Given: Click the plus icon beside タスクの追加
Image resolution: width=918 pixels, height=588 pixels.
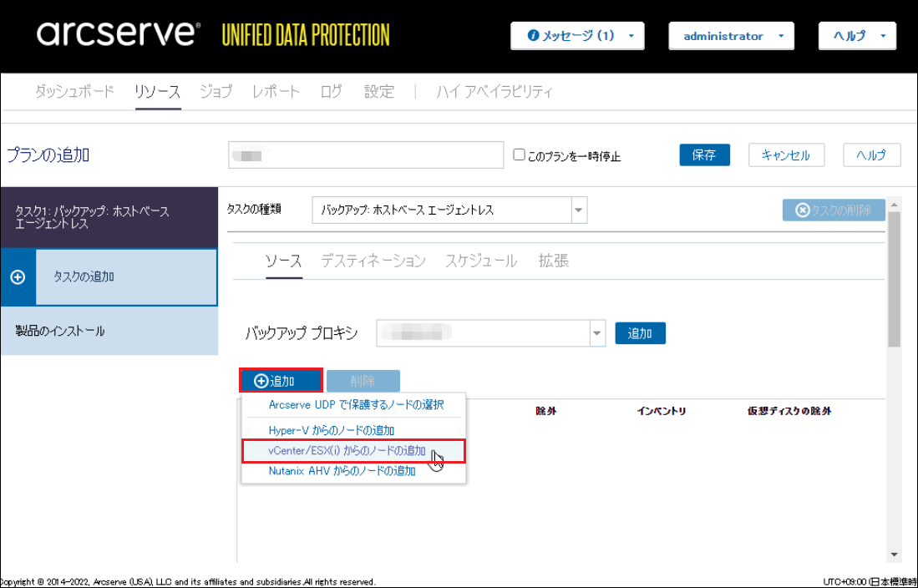Looking at the screenshot, I should pos(18,277).
